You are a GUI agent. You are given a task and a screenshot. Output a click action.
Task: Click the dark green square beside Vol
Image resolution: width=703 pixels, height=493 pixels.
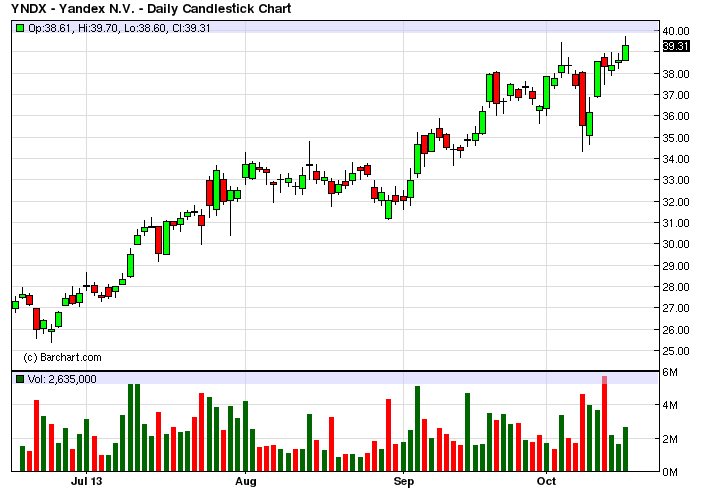[20, 379]
